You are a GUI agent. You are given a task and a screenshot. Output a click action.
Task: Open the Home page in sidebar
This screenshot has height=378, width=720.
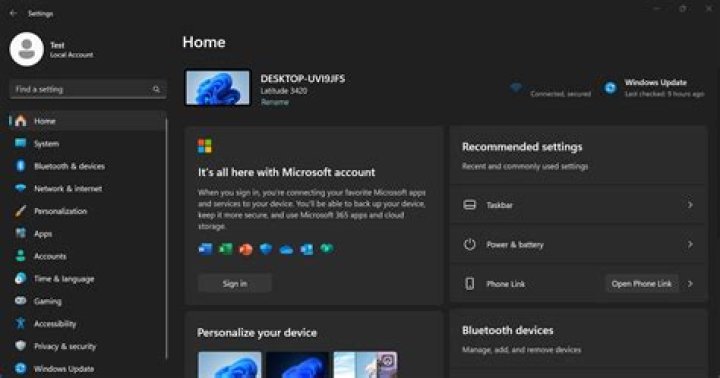87,121
